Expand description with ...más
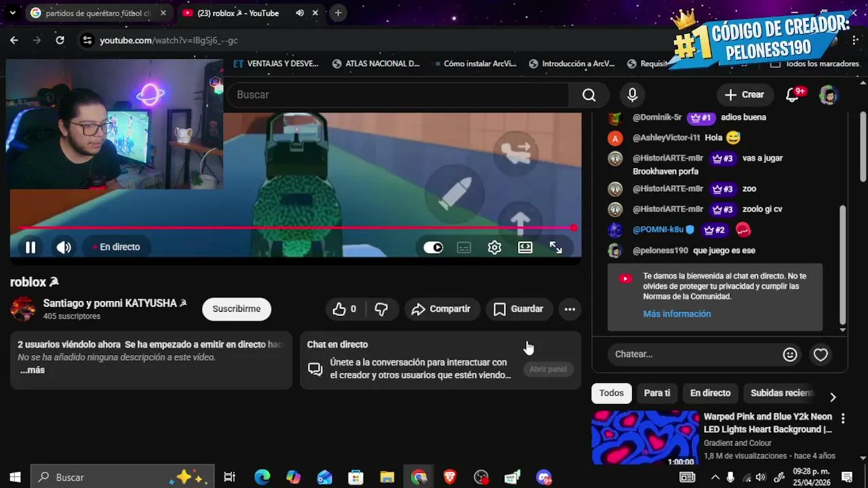Screen dimensions: 868x488 [x=32, y=370]
